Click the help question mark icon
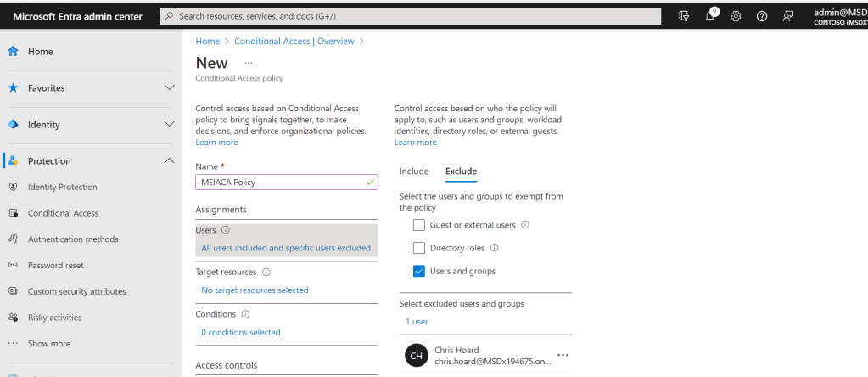Viewport: 868px width, 377px height. (x=762, y=16)
